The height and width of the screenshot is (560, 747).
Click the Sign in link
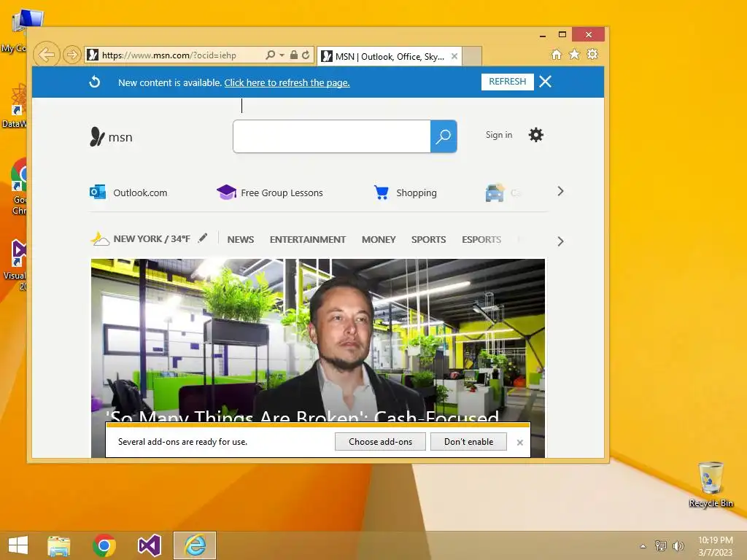coord(499,135)
